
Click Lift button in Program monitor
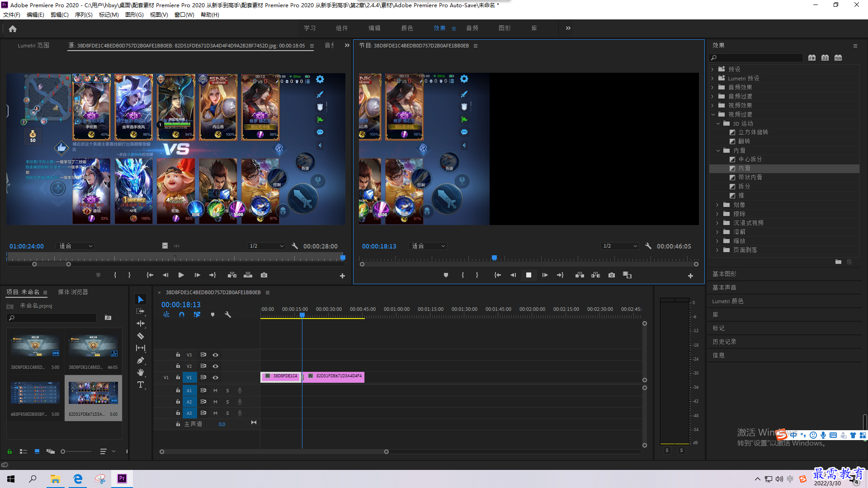(x=580, y=275)
